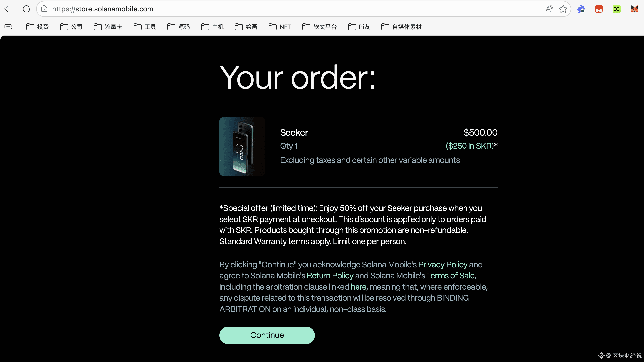
Task: Open the green pixel wallet extension
Action: pos(616,9)
